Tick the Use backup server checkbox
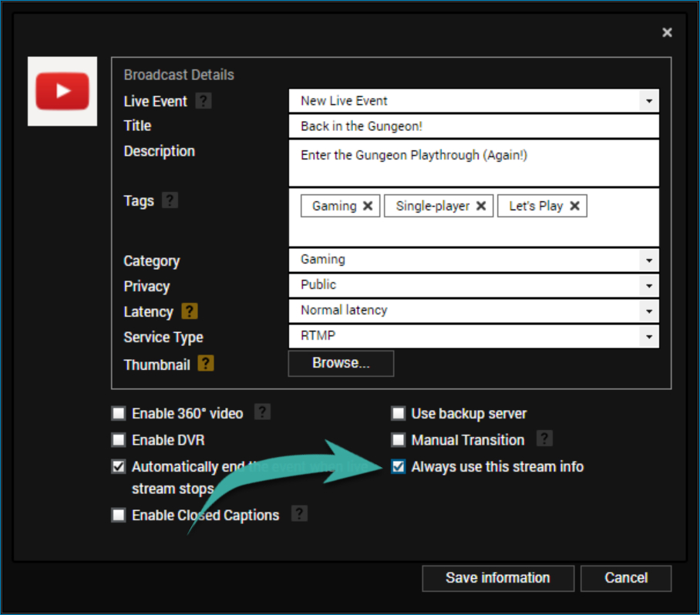Image resolution: width=700 pixels, height=615 pixels. (399, 413)
